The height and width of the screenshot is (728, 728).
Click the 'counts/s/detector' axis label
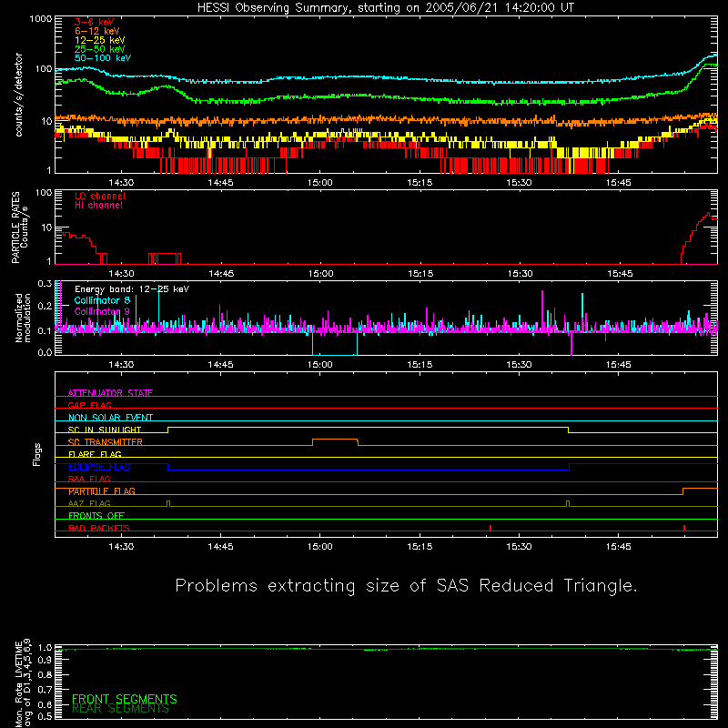coord(19,95)
